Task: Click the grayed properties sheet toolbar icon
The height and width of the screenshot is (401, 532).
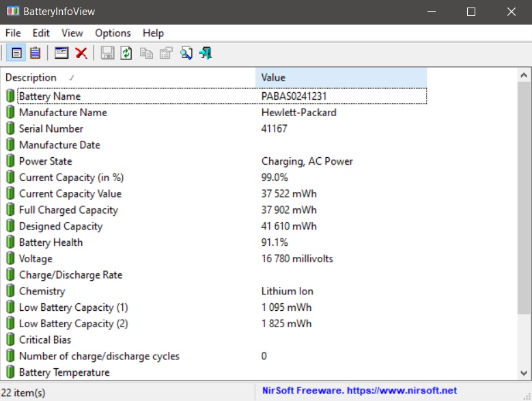Action: [166, 53]
